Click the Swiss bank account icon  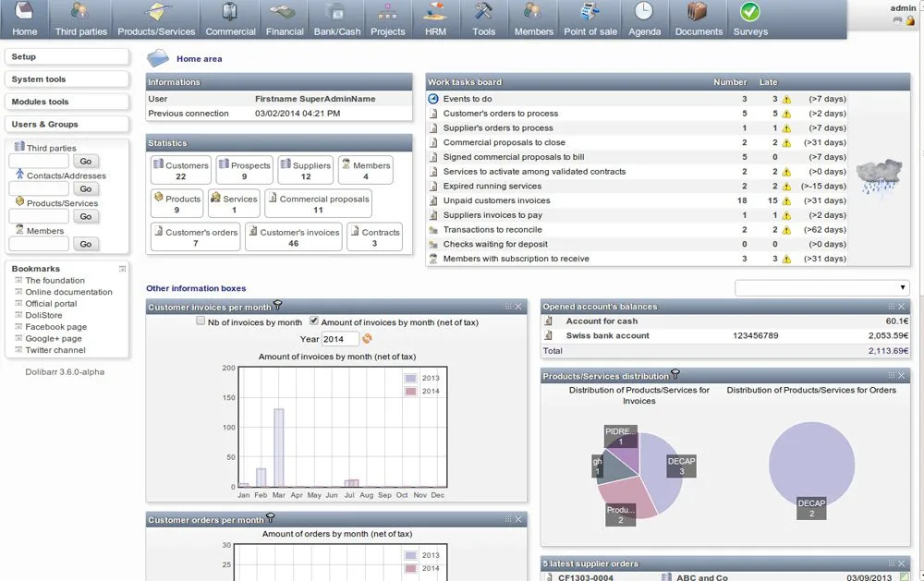click(x=549, y=335)
